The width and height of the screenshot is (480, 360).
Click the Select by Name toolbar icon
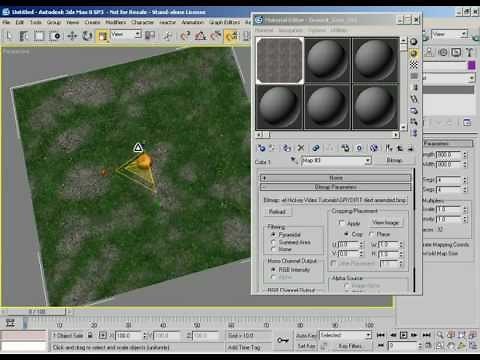24,35
